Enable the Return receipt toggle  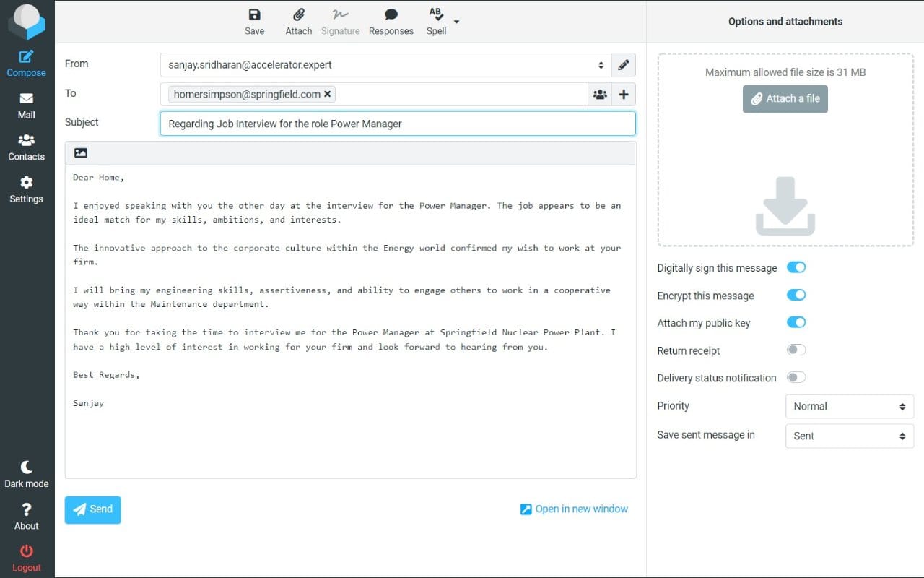pos(796,350)
